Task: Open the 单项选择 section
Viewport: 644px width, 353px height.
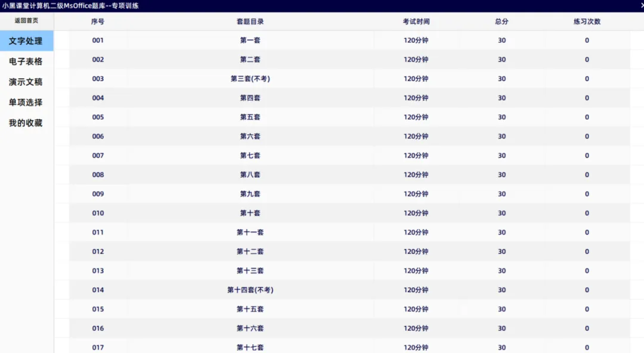Action: tap(26, 103)
